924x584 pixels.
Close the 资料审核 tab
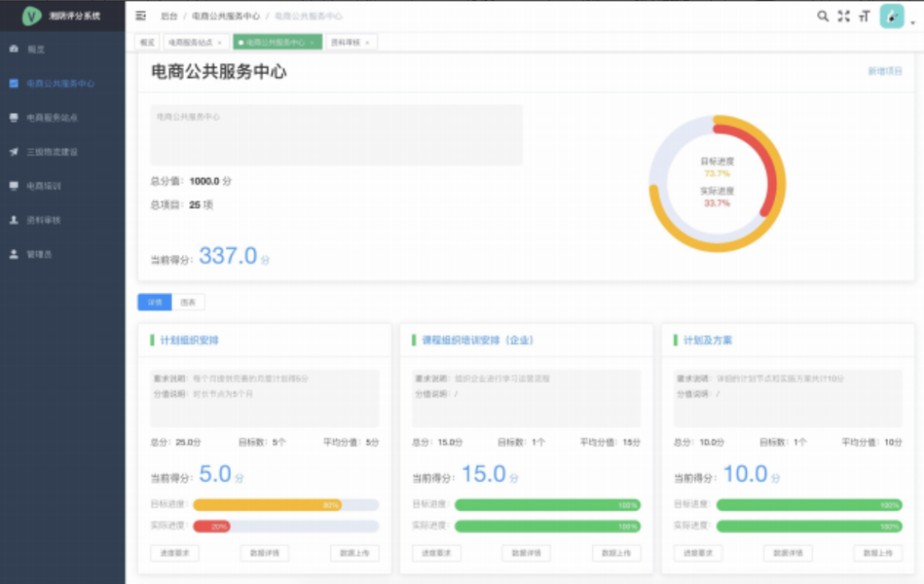click(x=367, y=43)
